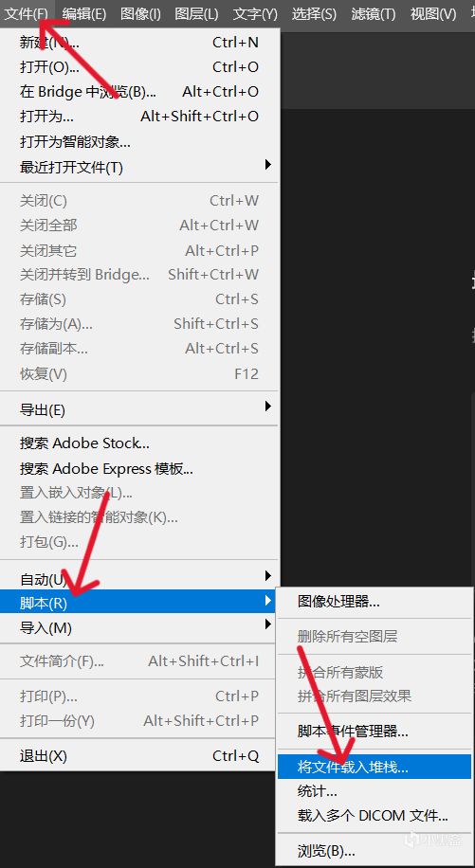Open the 滤镜(T) menu

point(372,13)
